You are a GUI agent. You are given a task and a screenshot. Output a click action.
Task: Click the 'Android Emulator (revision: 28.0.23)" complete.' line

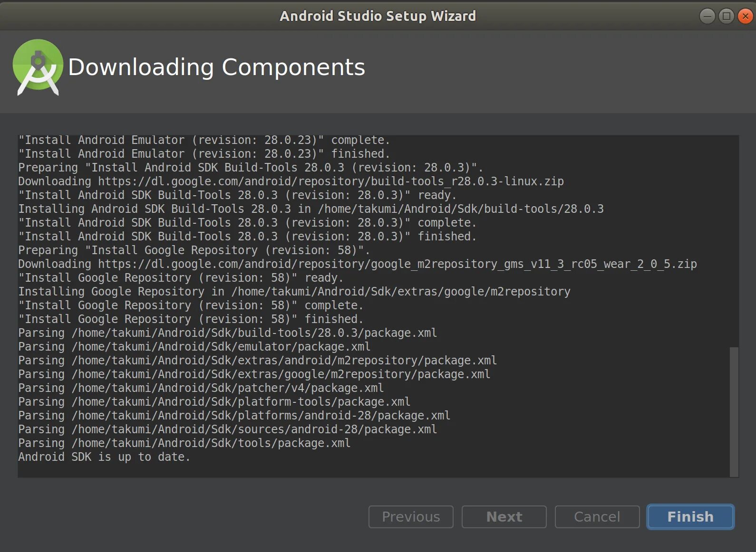point(204,140)
